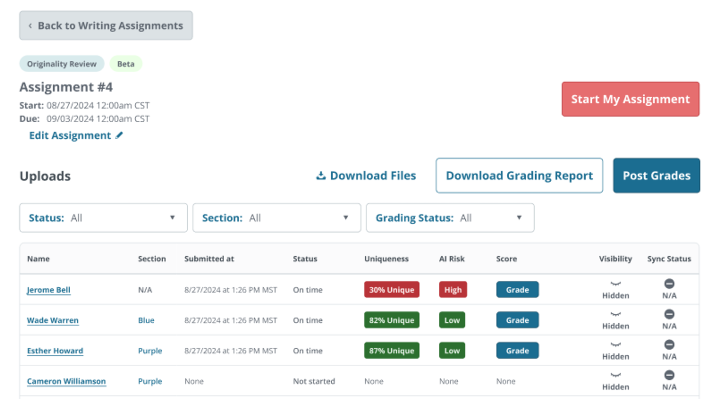Click Grade button for Jerome Bell

coord(517,290)
